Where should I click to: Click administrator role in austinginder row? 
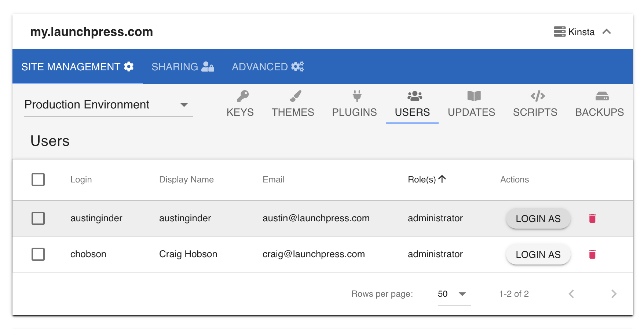click(x=435, y=218)
